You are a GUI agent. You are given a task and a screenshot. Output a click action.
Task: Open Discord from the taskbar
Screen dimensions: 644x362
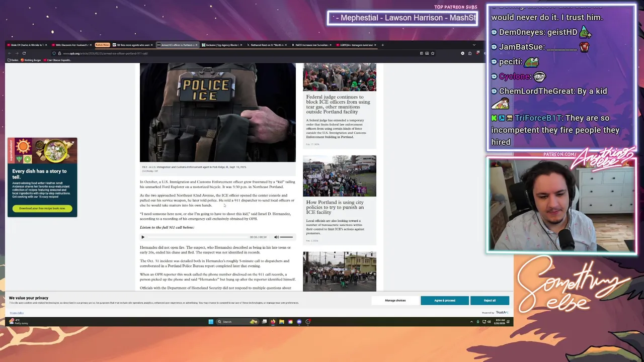click(299, 322)
